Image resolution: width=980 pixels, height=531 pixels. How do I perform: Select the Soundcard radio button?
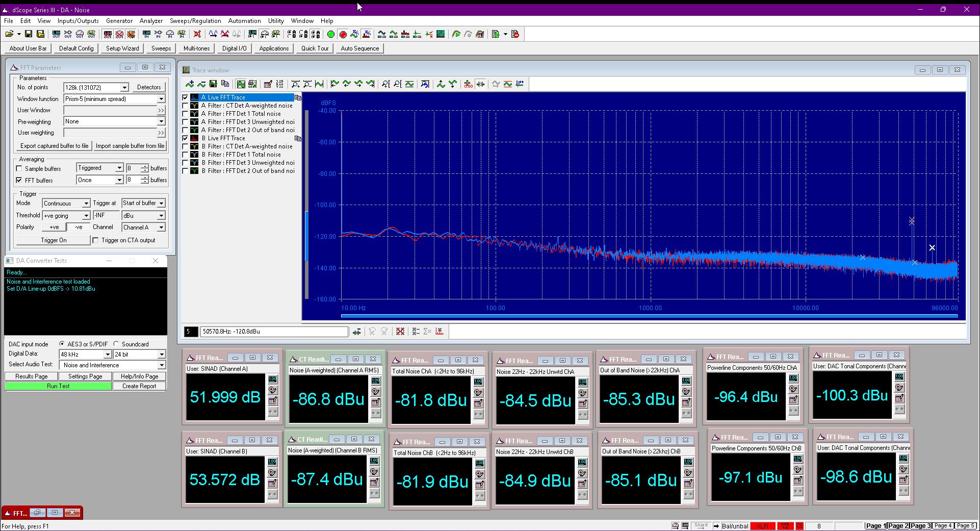click(116, 344)
